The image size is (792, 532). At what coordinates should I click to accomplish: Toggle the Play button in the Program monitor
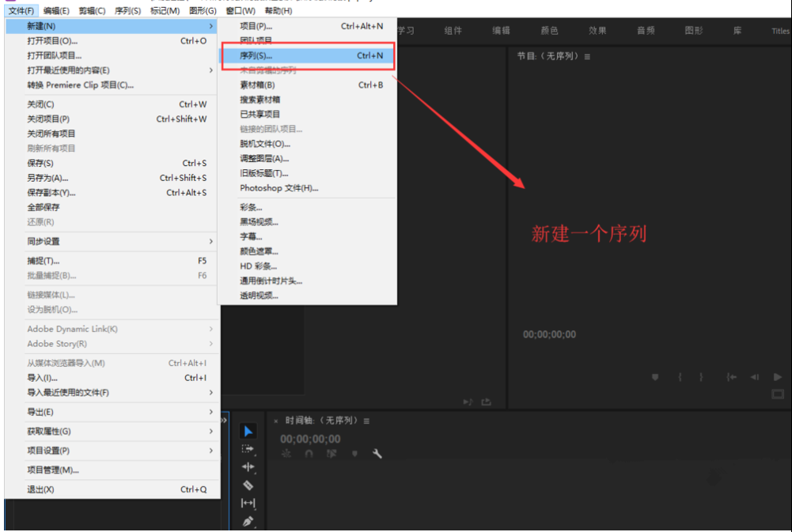(777, 377)
